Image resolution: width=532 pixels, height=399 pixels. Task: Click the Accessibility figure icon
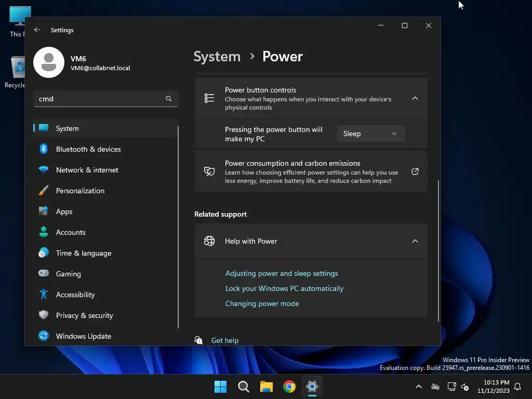pyautogui.click(x=44, y=294)
